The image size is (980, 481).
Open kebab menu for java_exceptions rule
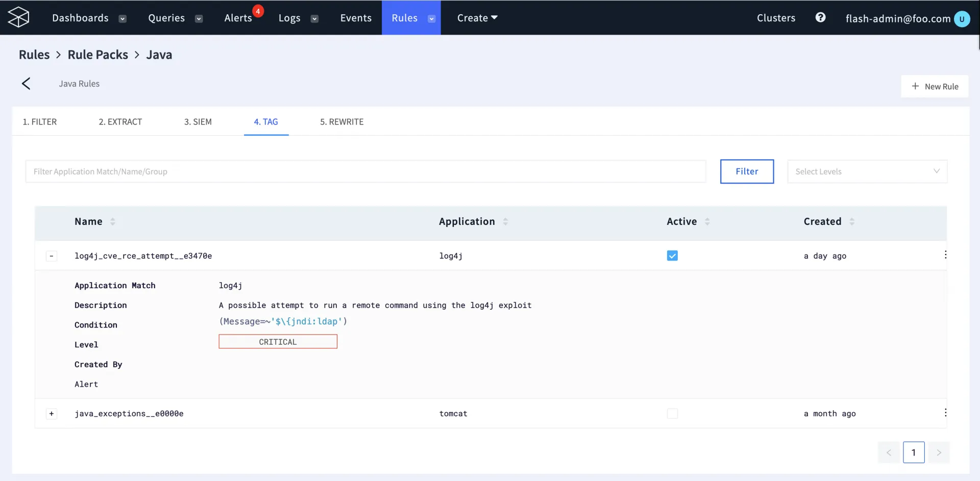pos(945,413)
